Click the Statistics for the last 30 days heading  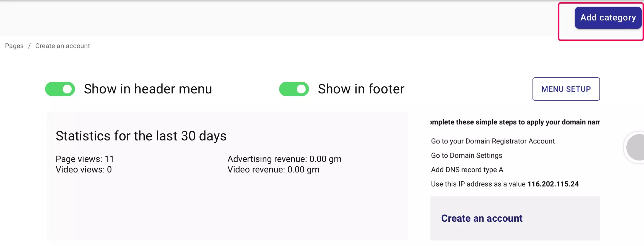[141, 136]
